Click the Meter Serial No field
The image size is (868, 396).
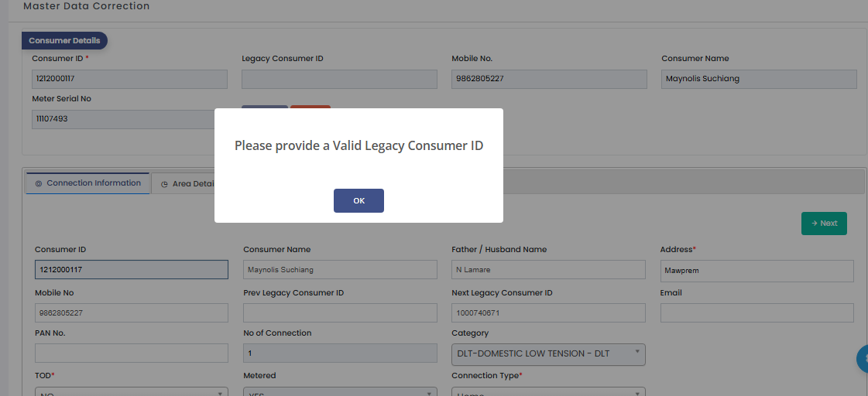click(x=124, y=119)
